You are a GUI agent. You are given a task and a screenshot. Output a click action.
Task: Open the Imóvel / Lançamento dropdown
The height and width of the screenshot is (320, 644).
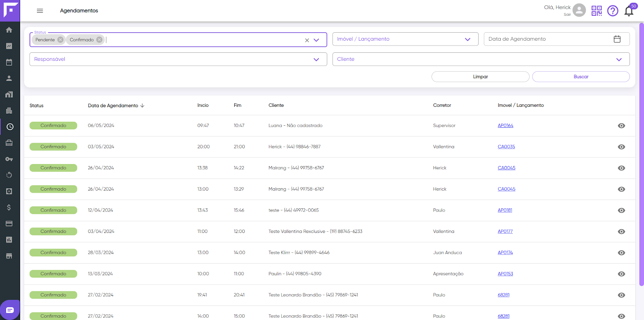pos(405,39)
